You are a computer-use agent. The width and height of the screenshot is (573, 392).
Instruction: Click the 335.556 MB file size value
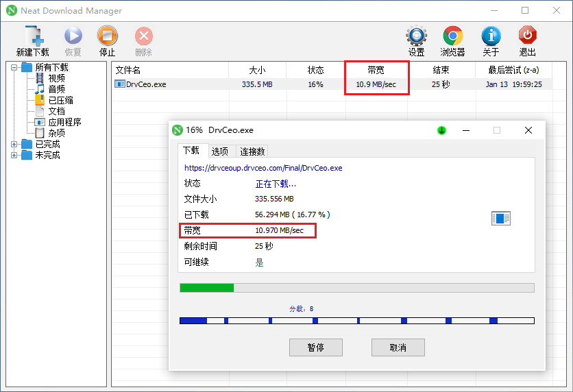pos(274,199)
